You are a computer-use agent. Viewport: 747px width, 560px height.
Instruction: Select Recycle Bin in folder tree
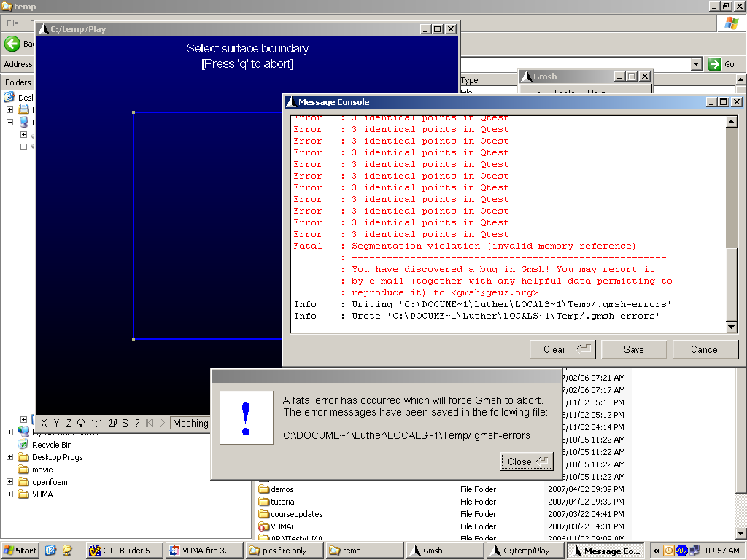click(52, 445)
